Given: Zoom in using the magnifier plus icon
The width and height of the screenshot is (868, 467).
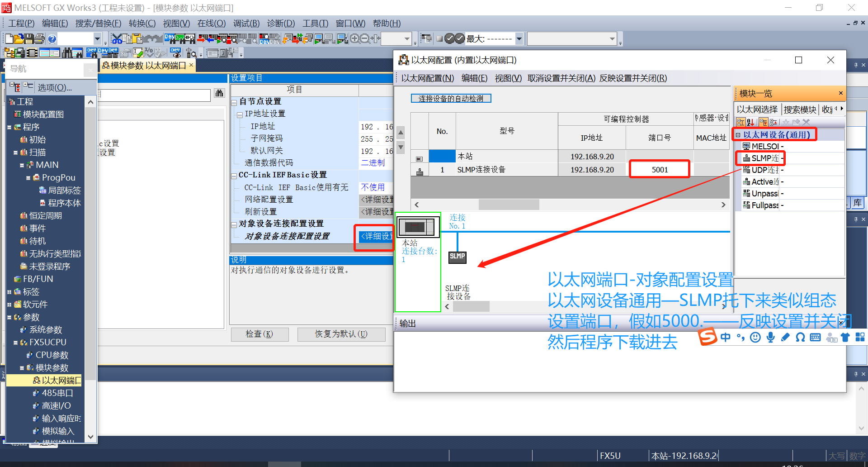Looking at the screenshot, I should (x=354, y=38).
